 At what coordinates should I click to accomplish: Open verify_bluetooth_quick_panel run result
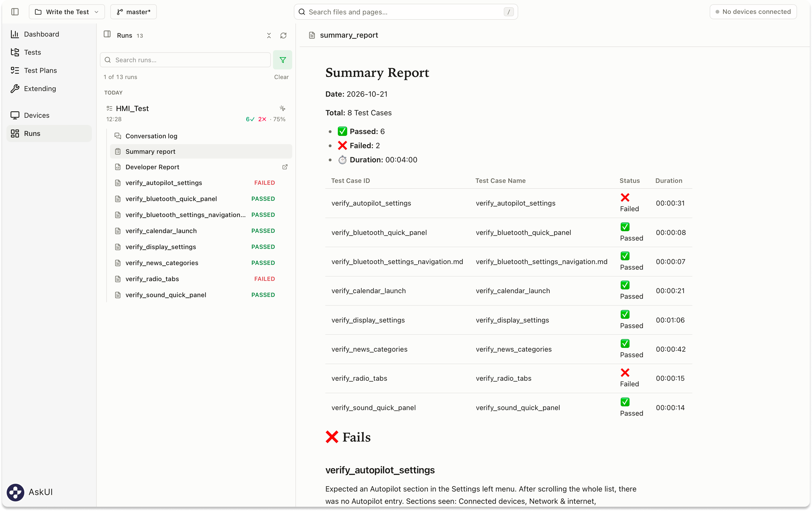201,199
